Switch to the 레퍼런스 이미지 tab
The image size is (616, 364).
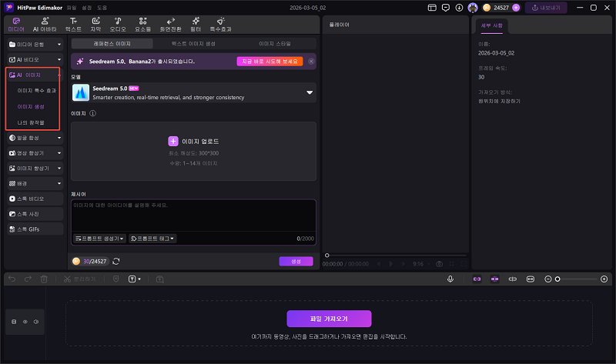pos(112,44)
